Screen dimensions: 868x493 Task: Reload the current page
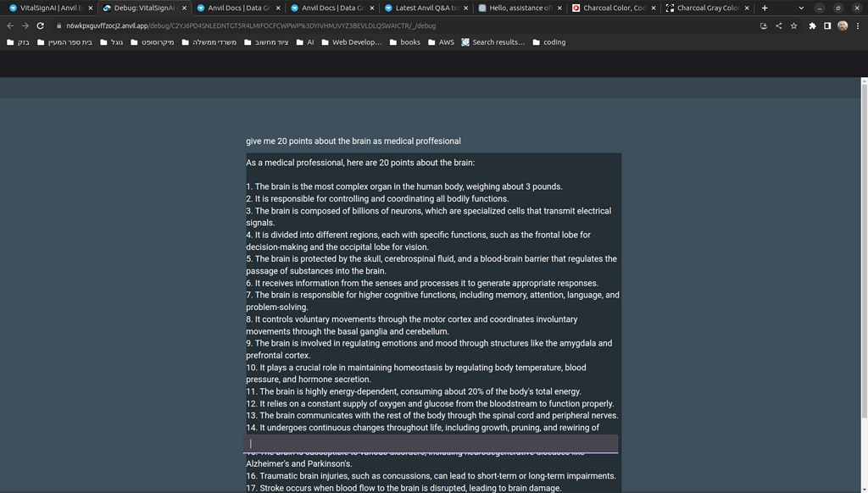tap(39, 25)
